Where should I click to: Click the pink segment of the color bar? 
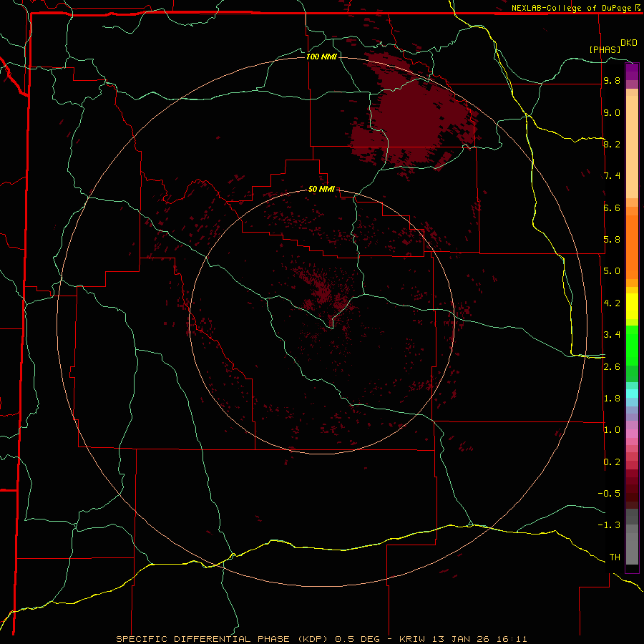[x=632, y=434]
